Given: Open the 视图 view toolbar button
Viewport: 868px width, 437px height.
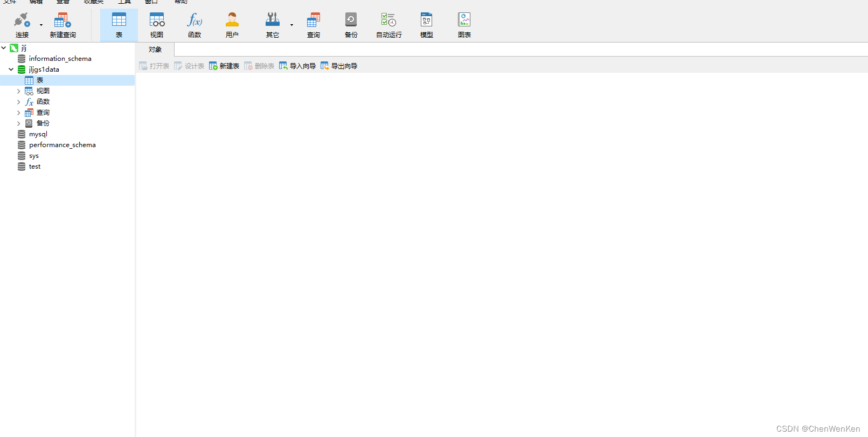Looking at the screenshot, I should [157, 25].
